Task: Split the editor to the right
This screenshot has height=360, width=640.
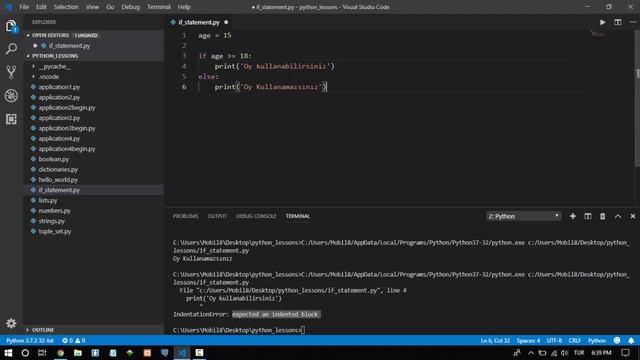Action: [x=618, y=22]
